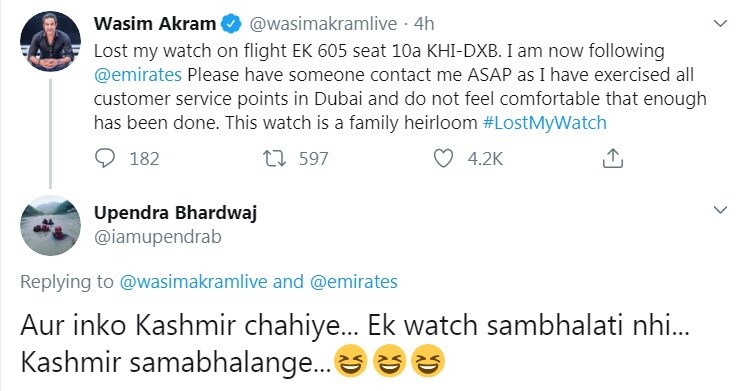The height and width of the screenshot is (391, 739).
Task: Click the 597 retweet count
Action: [313, 159]
